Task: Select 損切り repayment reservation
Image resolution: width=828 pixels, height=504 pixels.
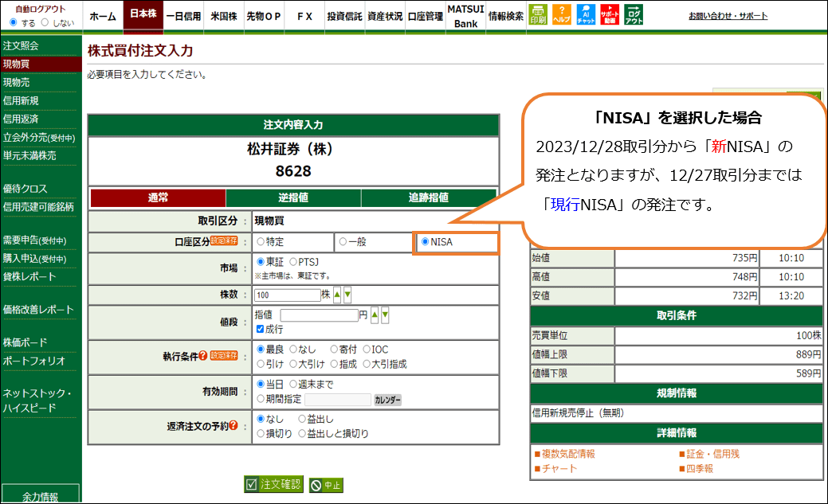Action: [261, 434]
